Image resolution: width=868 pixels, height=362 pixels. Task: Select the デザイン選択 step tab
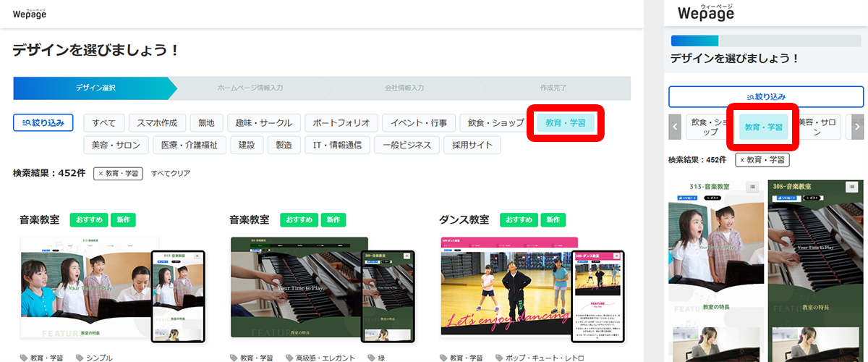(94, 88)
